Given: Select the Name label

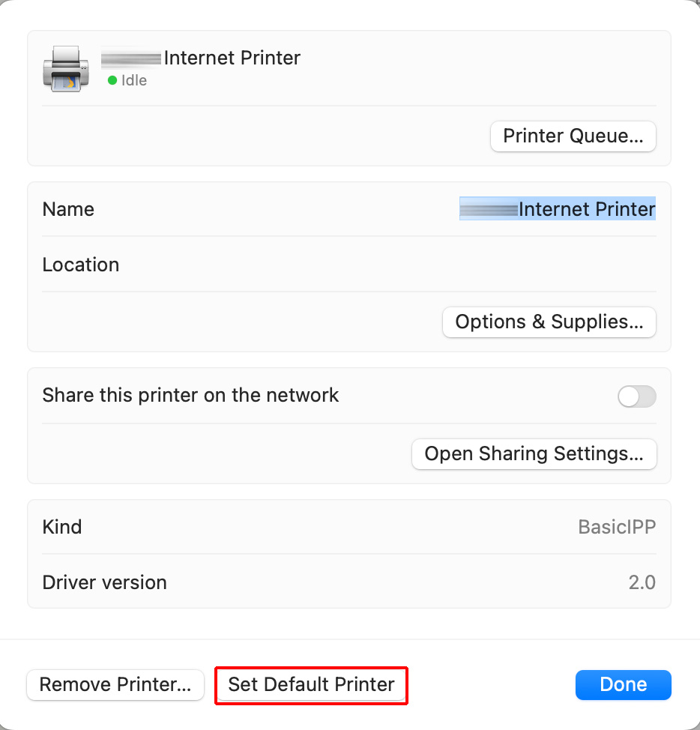Looking at the screenshot, I should pos(68,209).
